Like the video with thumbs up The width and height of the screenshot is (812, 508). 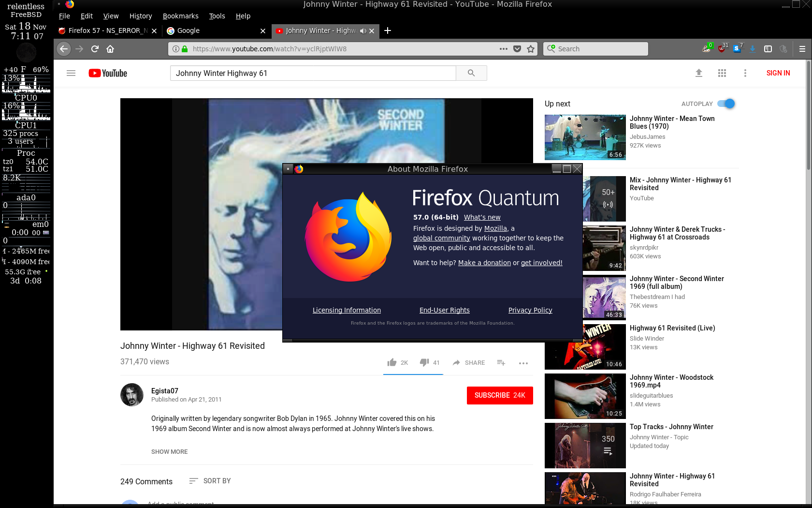392,362
